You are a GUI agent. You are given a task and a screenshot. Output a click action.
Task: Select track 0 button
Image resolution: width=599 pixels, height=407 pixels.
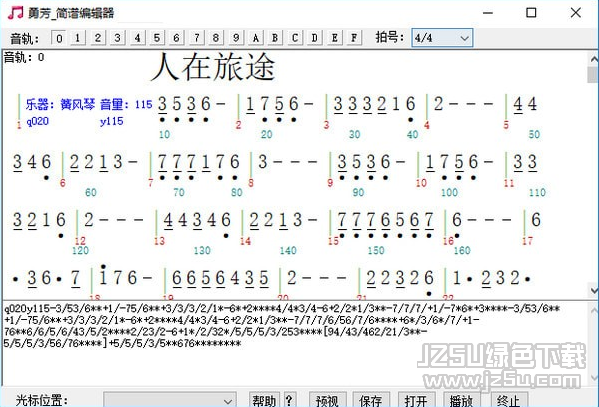(58, 38)
